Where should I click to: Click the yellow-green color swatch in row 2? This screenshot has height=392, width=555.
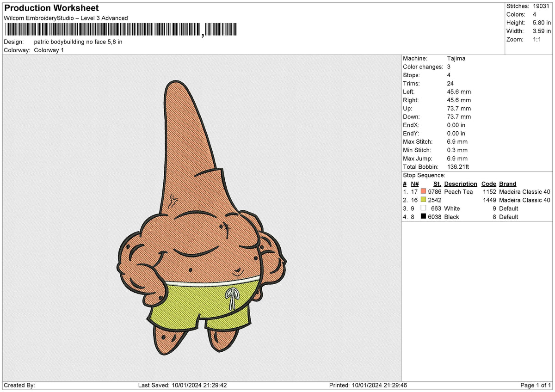[x=423, y=200]
